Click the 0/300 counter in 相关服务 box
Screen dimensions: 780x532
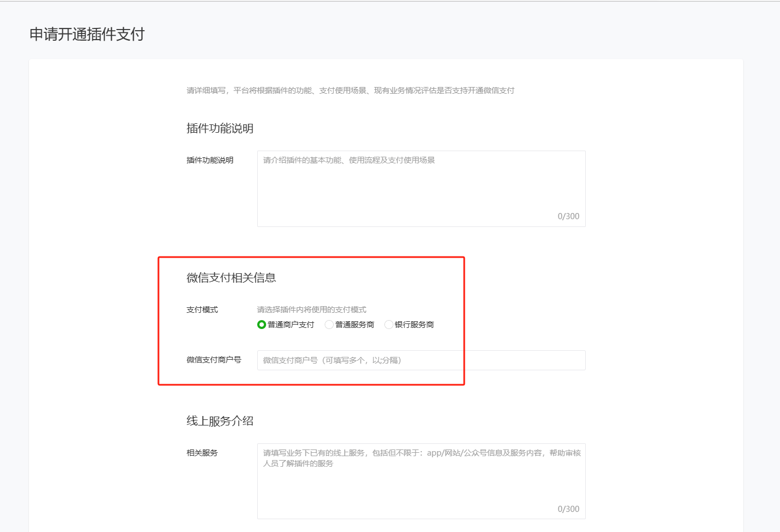click(569, 509)
